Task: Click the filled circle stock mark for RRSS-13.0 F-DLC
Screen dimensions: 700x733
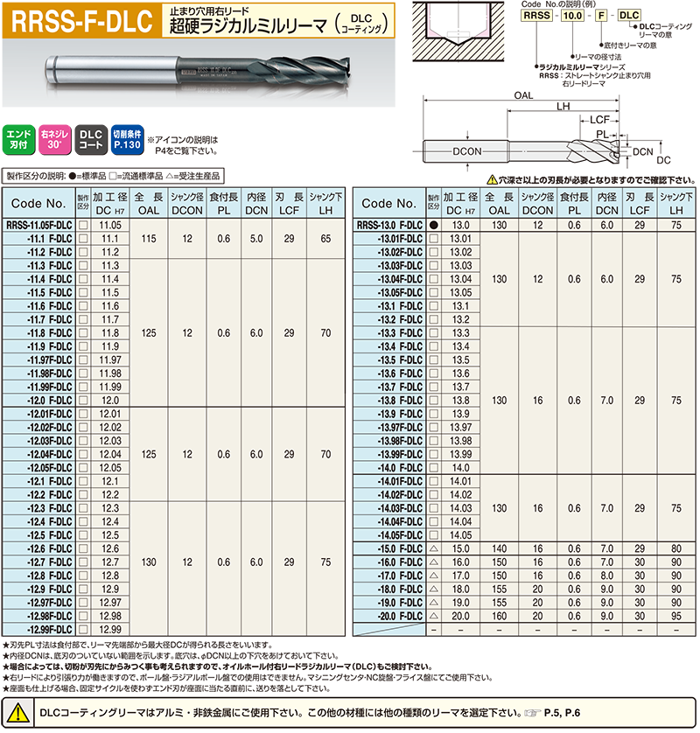Action: [433, 226]
